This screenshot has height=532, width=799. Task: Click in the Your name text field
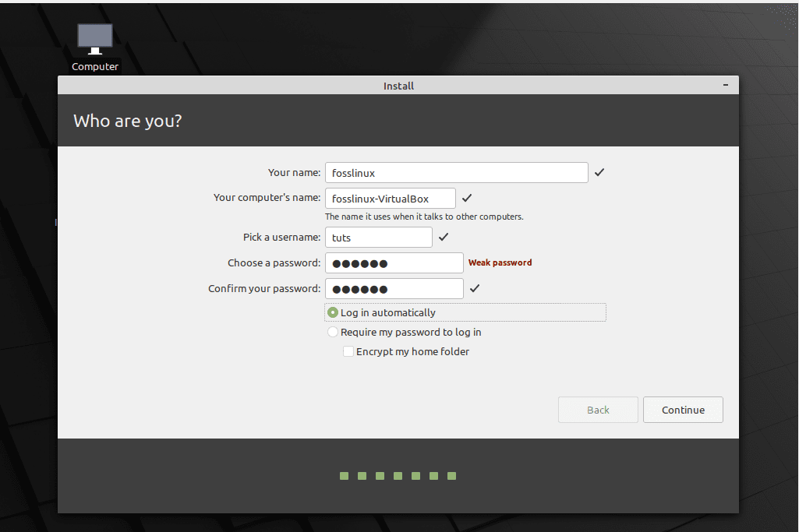click(x=456, y=172)
